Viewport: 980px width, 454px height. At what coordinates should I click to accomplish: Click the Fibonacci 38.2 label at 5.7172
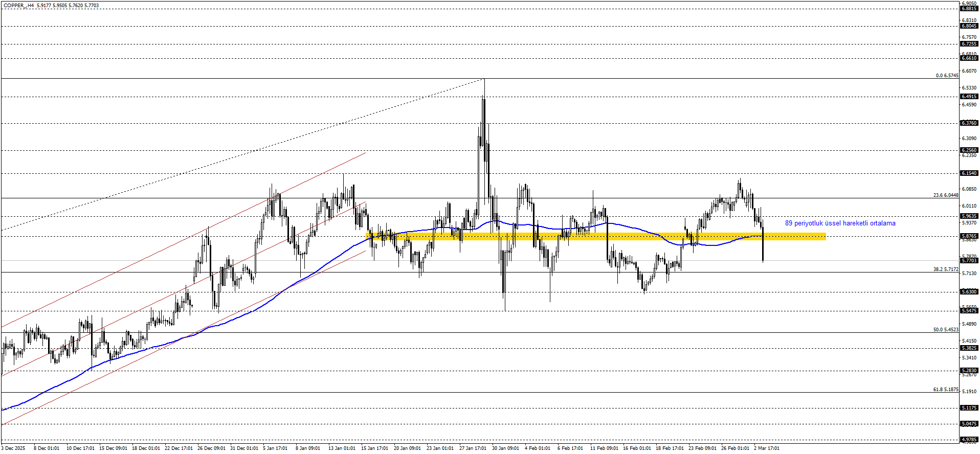click(x=945, y=269)
